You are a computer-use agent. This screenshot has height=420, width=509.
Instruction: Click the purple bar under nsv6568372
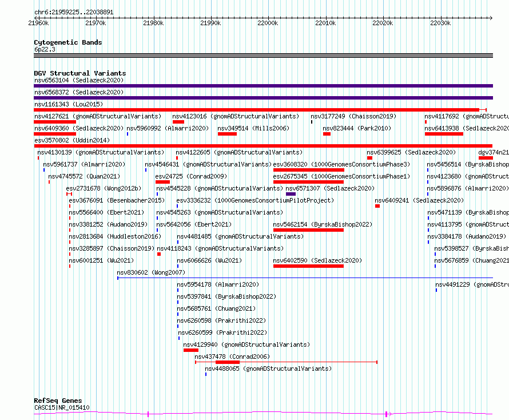pos(263,98)
